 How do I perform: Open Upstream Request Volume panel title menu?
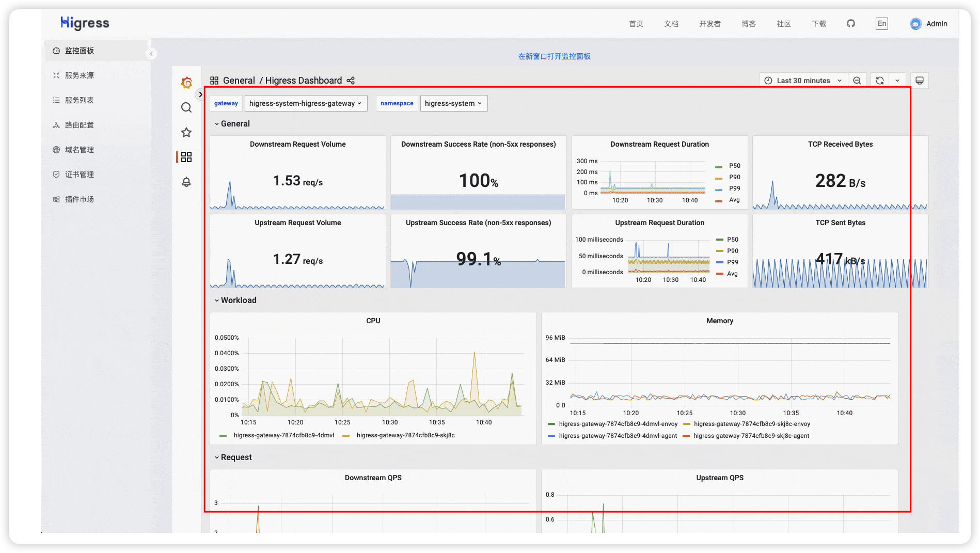click(298, 223)
